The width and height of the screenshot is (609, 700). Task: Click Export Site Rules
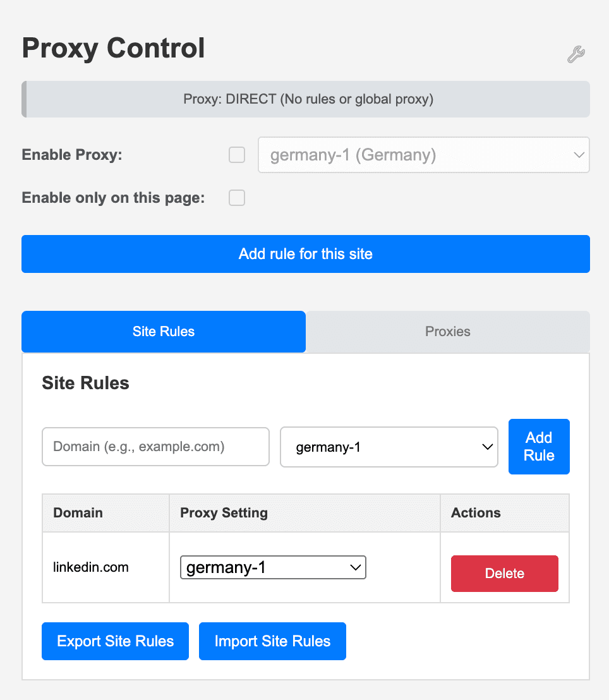point(115,641)
